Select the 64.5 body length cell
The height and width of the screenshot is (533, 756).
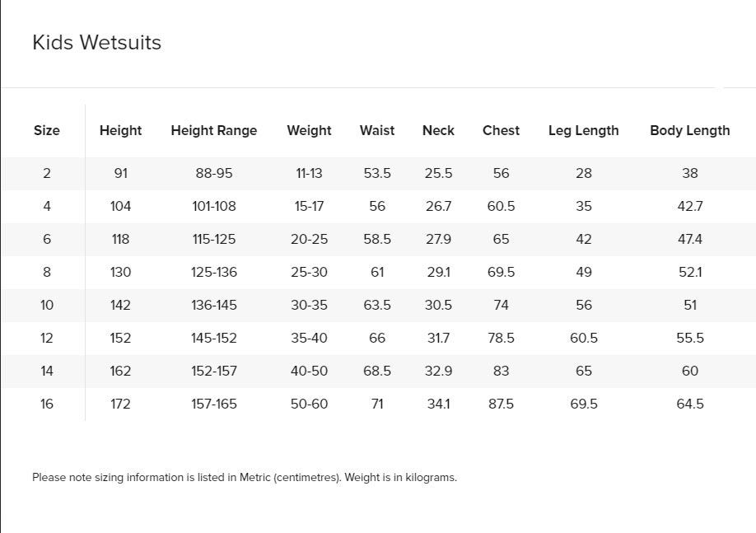point(690,404)
